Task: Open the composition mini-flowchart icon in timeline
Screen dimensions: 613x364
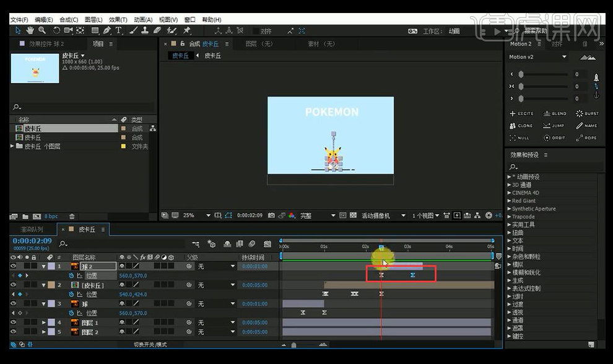Action: pos(196,245)
